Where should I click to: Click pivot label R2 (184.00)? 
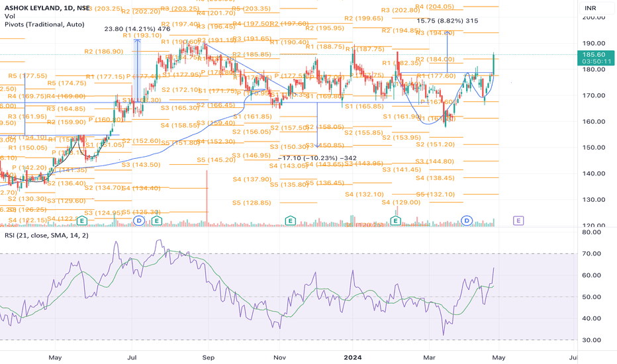pyautogui.click(x=435, y=60)
